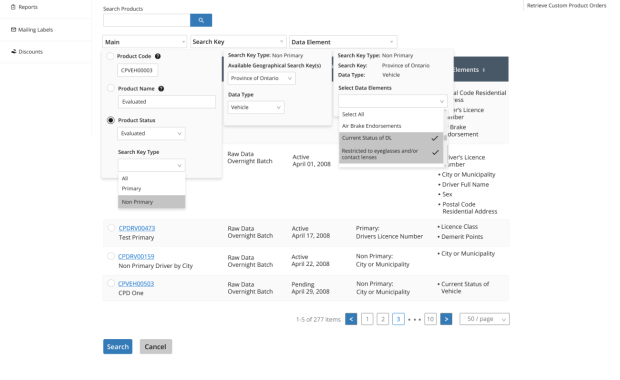Select the CPDRV00159 row radio button
The image size is (620, 380).
click(111, 256)
